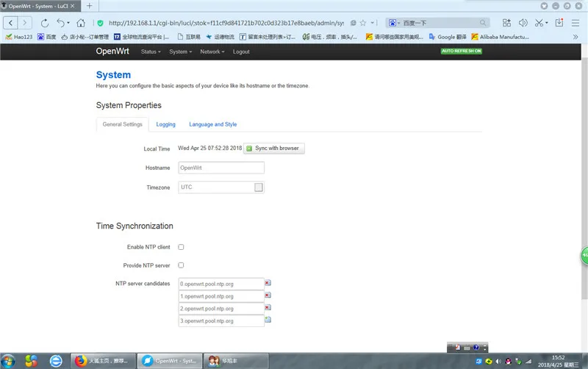588x369 pixels.
Task: Click the scissors screenshot tool icon
Action: tap(539, 23)
